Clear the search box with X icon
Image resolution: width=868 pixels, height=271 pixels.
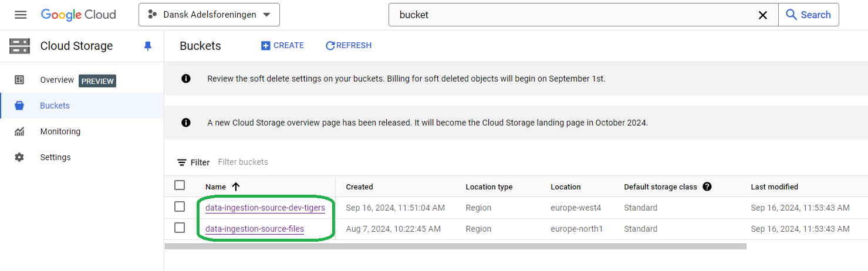763,15
